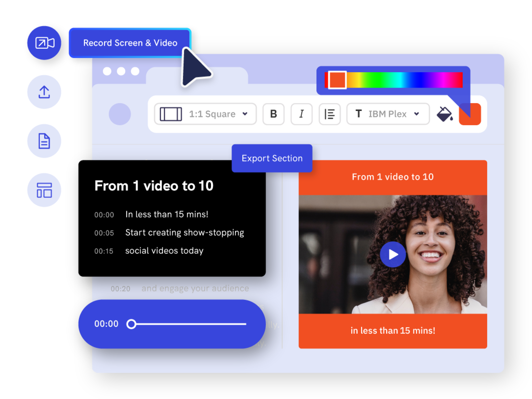
Task: Click the Record Screen & Video button
Action: tap(130, 43)
